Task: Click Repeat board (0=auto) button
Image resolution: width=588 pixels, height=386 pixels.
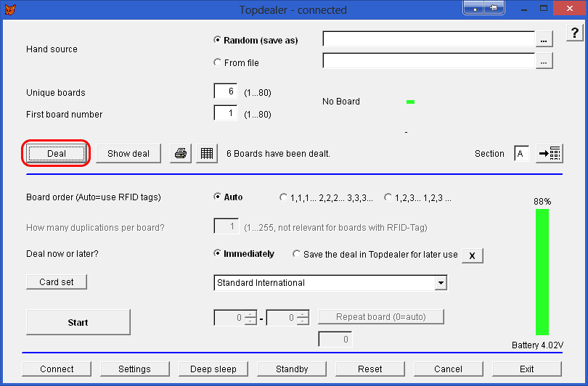Action: [x=381, y=316]
